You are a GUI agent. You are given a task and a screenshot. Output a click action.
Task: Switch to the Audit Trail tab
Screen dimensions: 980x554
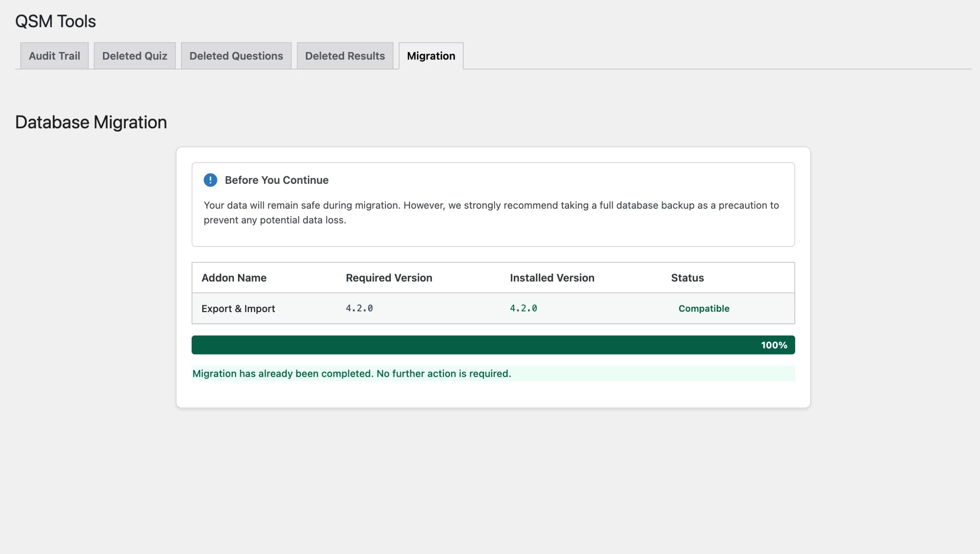[x=54, y=56]
